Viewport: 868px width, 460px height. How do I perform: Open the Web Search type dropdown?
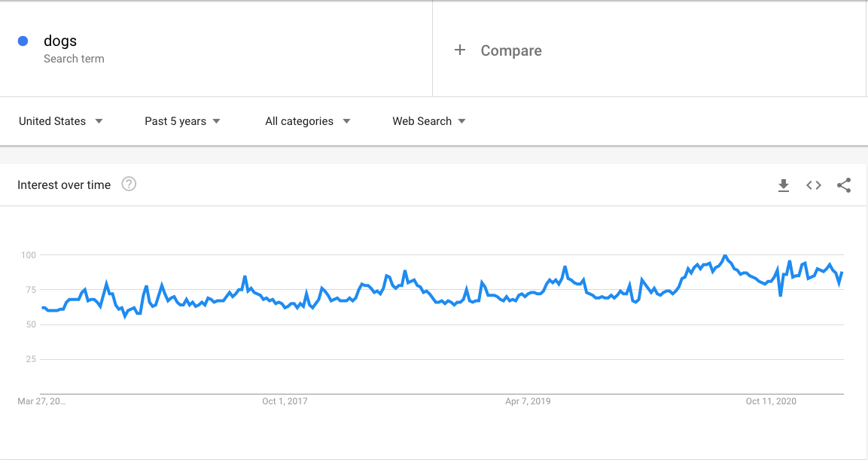coord(429,121)
